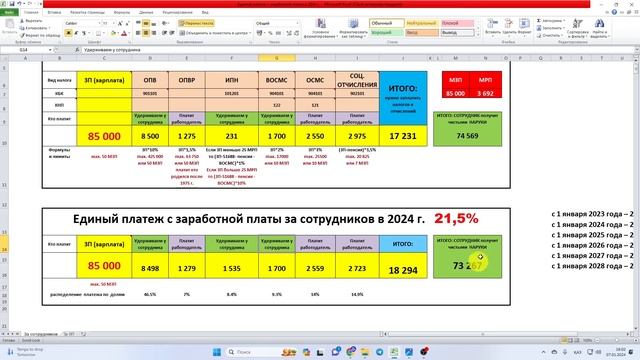Click the Cut (Вырезать) command
The height and width of the screenshot is (360, 640).
point(31,21)
